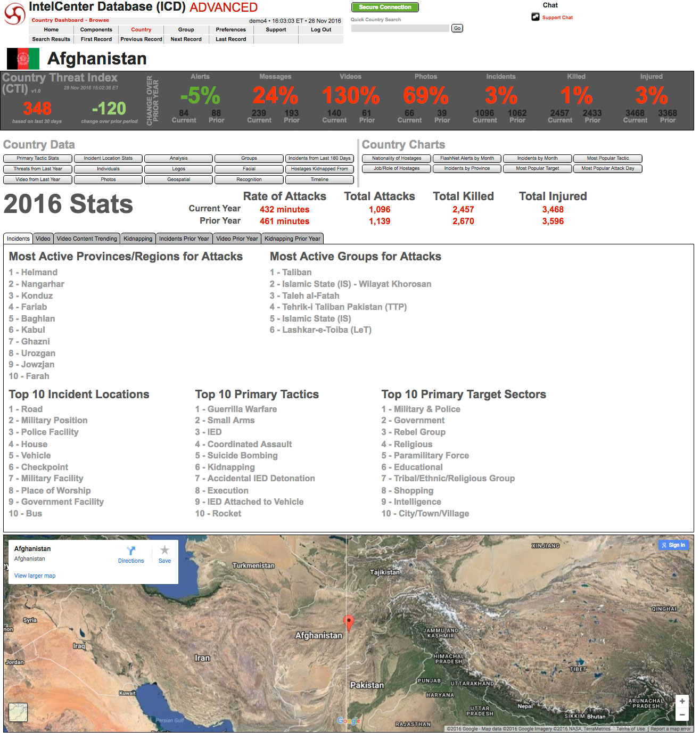This screenshot has height=739, width=700.
Task: Open Job/Role of Hostages chart
Action: 397,169
